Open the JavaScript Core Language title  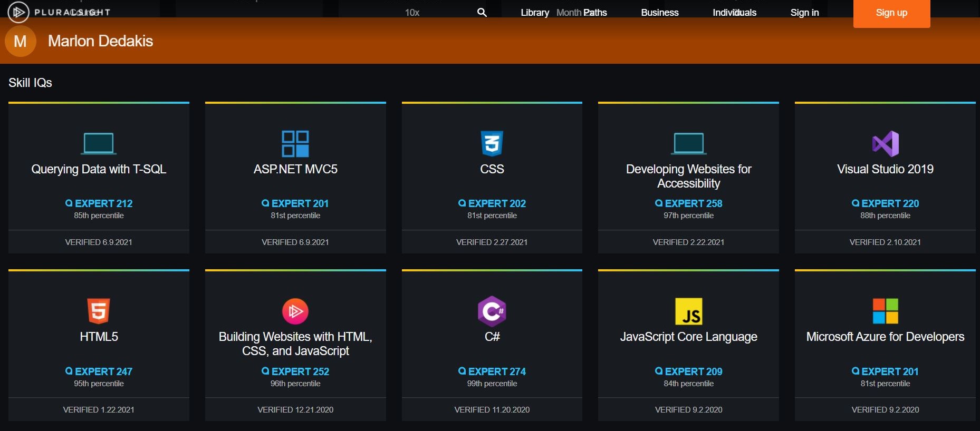[689, 337]
